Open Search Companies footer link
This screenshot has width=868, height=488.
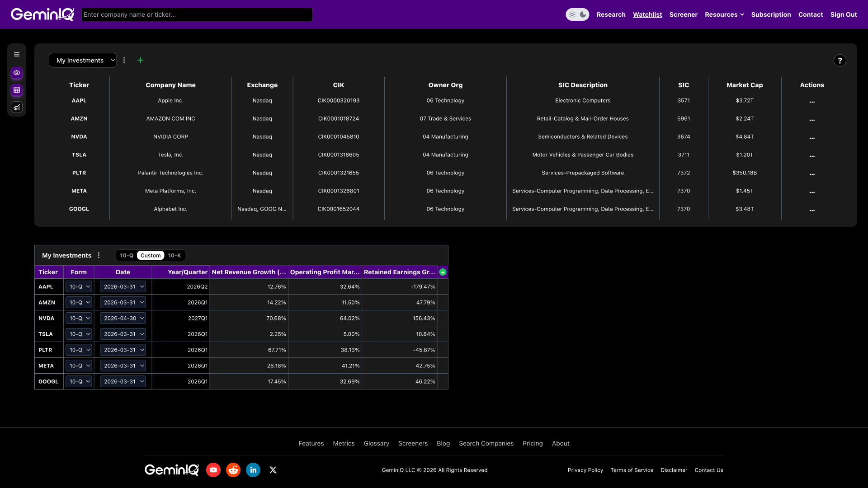click(x=486, y=443)
